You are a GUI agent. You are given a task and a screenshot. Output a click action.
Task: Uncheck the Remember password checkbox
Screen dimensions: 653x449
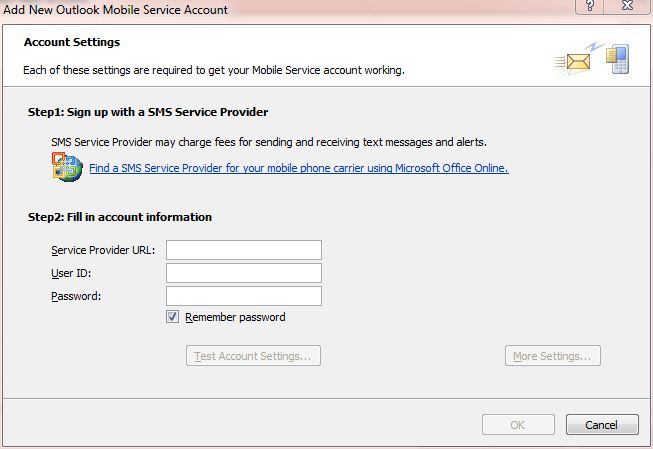click(173, 317)
